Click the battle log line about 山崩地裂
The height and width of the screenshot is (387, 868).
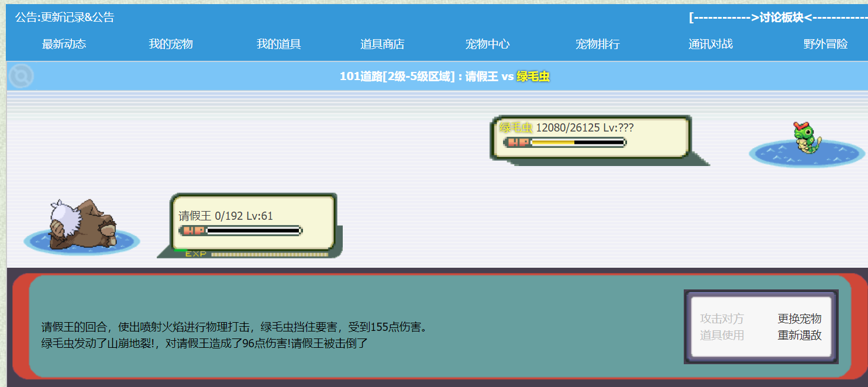tap(204, 343)
